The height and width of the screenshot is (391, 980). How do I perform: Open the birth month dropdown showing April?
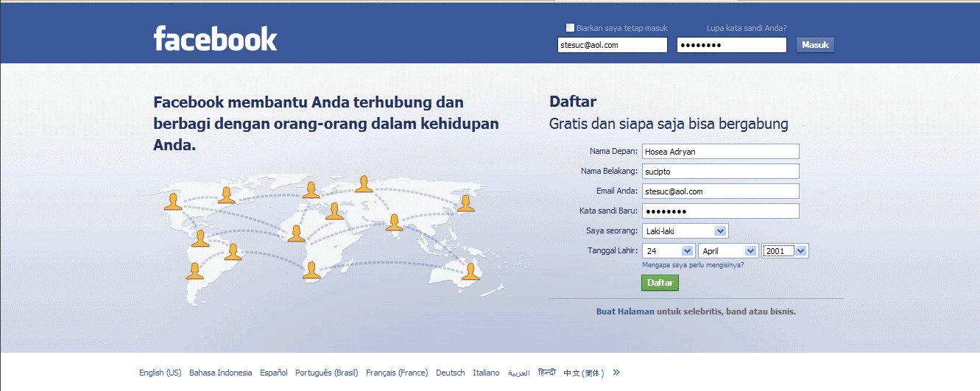[728, 251]
